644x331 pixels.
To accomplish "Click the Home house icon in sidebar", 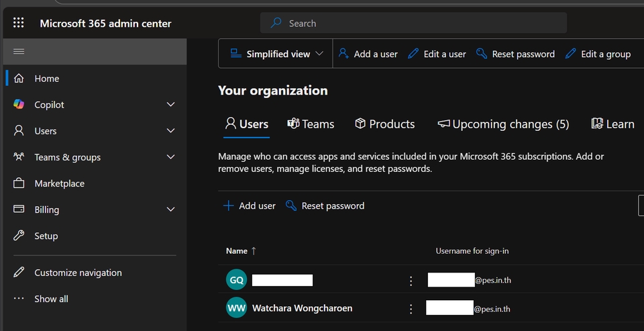I will (19, 78).
